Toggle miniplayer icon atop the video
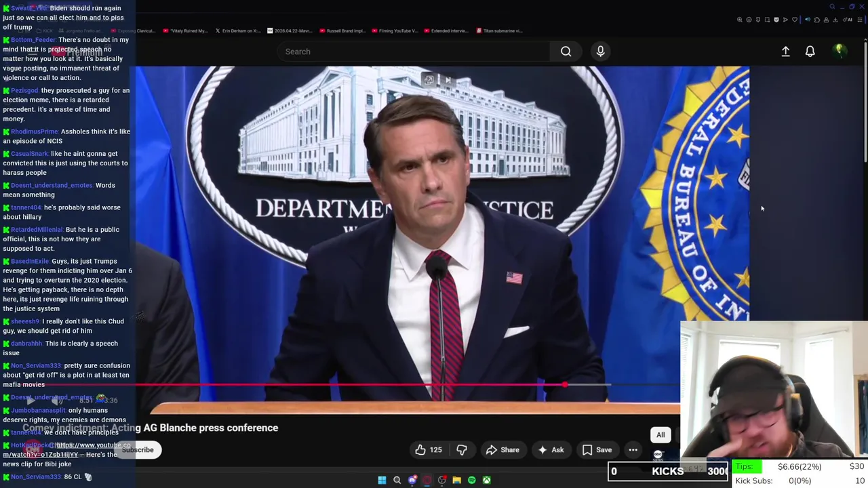Screen dimensions: 868x488 tap(429, 80)
